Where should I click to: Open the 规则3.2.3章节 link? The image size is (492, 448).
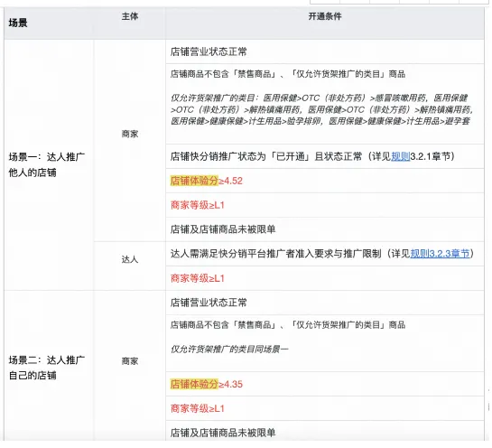point(440,253)
